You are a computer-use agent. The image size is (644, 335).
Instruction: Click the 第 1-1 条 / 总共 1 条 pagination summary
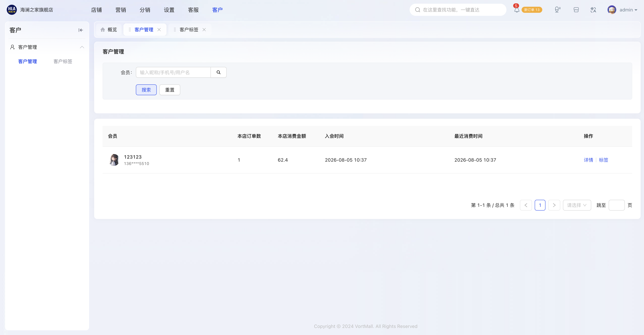tap(493, 205)
